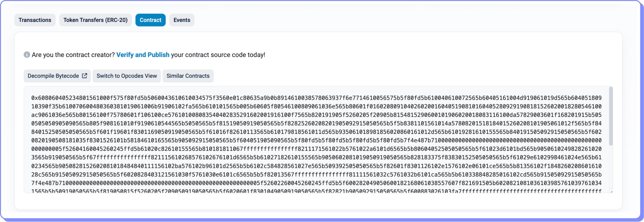Click the textarea resize handle at the corner
644x222 pixels.
(x=611, y=191)
